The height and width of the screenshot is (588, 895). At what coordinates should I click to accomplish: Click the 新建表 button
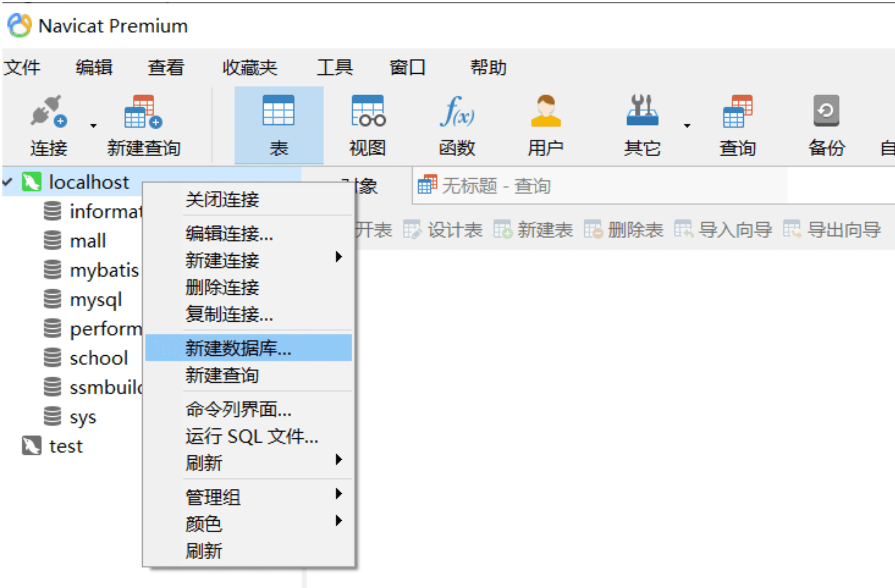coord(533,229)
